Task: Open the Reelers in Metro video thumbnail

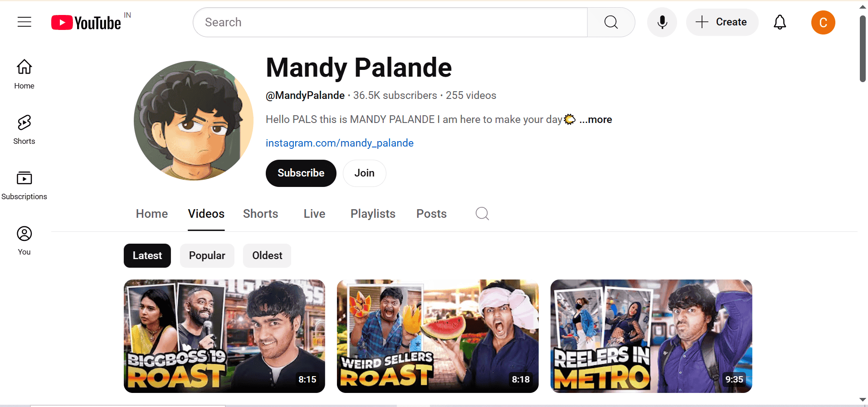Action: pos(651,336)
